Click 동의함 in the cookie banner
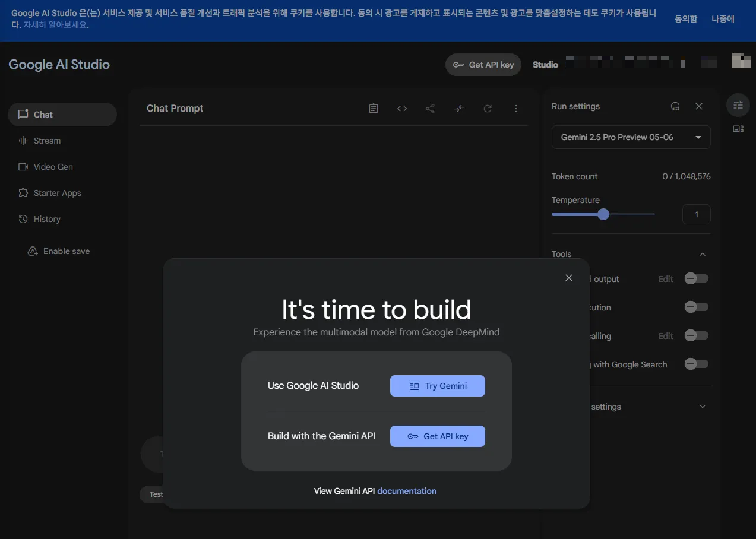 [x=686, y=19]
